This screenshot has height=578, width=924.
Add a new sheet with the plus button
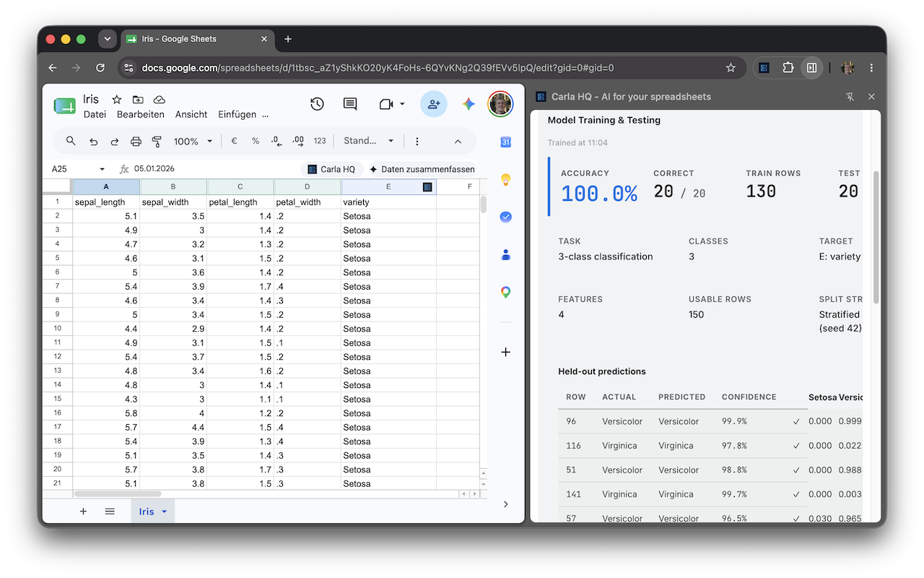click(x=83, y=512)
